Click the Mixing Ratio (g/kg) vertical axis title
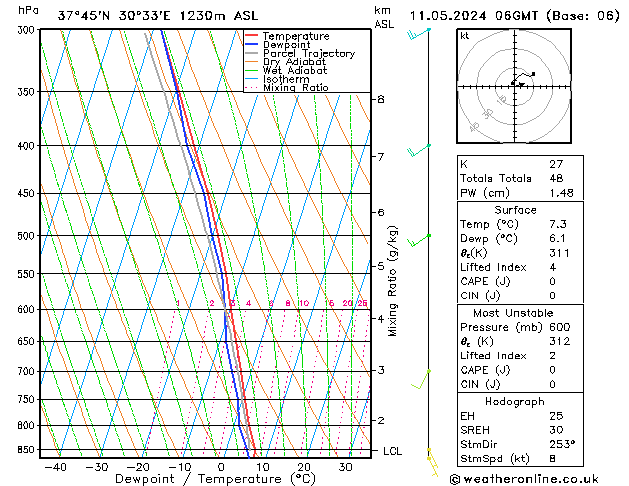Image resolution: width=629 pixels, height=486 pixels. coord(392,281)
